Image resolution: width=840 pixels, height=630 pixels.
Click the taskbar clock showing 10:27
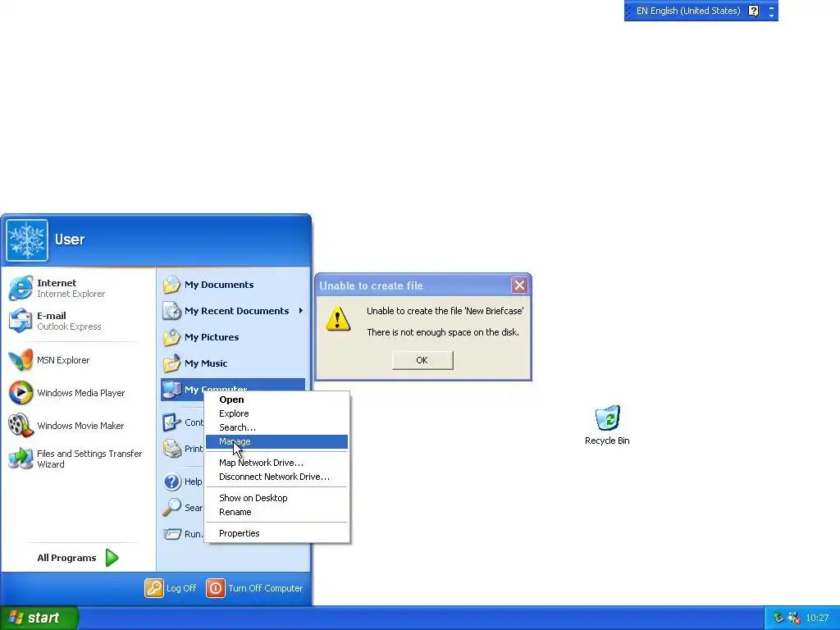(x=817, y=618)
